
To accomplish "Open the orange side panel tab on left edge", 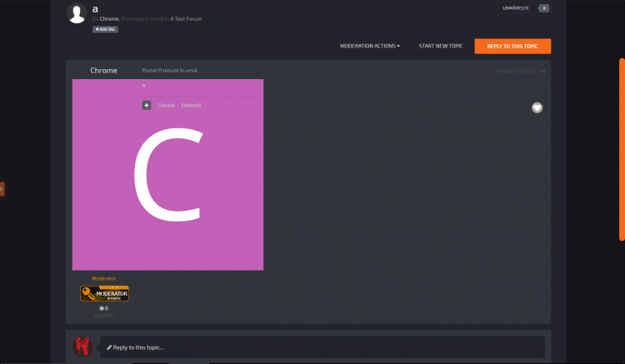I will coord(2,189).
